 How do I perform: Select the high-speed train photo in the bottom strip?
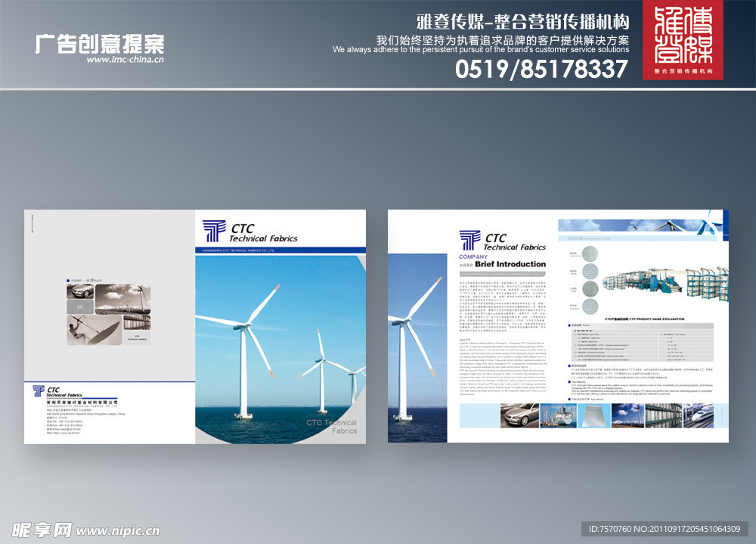pyautogui.click(x=698, y=415)
